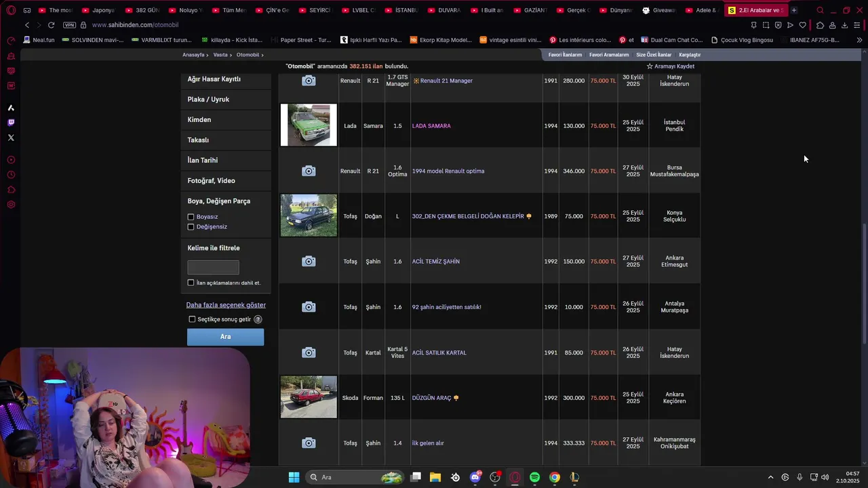Open the Neal.fun bookmark
This screenshot has height=488, width=868.
click(39, 40)
